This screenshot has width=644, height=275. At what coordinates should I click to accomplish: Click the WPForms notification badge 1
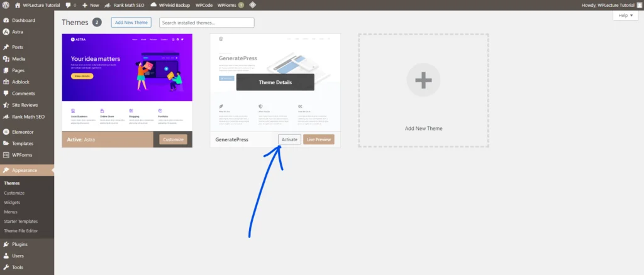click(x=241, y=5)
